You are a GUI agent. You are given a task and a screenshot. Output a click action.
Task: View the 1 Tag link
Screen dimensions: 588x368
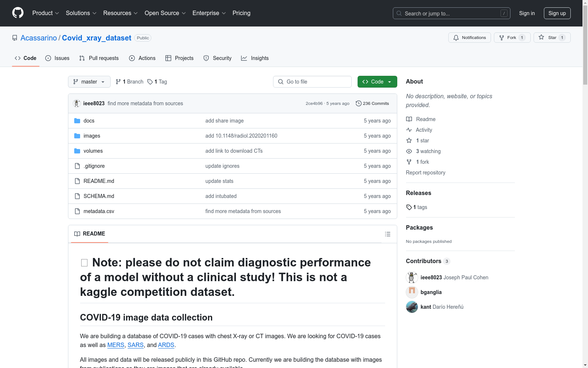coord(157,82)
